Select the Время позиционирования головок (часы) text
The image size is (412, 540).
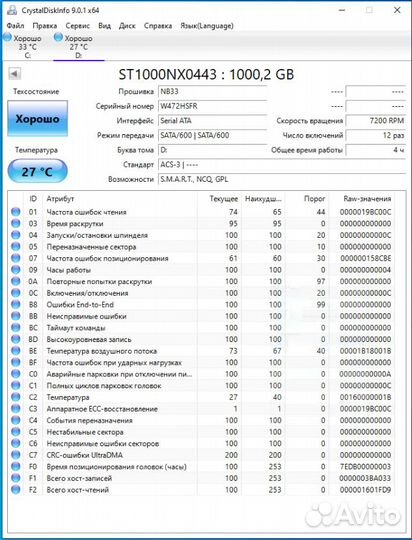coord(117,467)
